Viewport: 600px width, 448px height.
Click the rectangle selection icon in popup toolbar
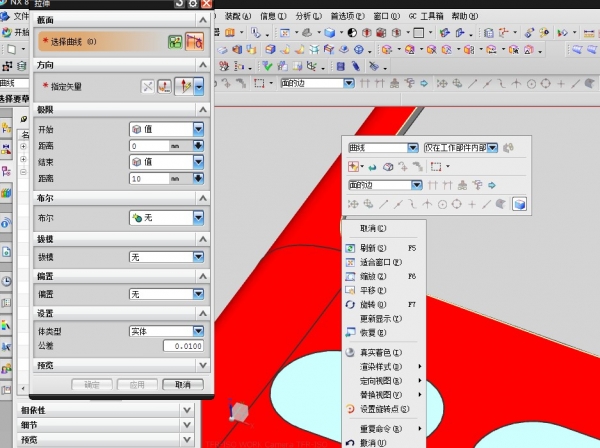[436, 166]
